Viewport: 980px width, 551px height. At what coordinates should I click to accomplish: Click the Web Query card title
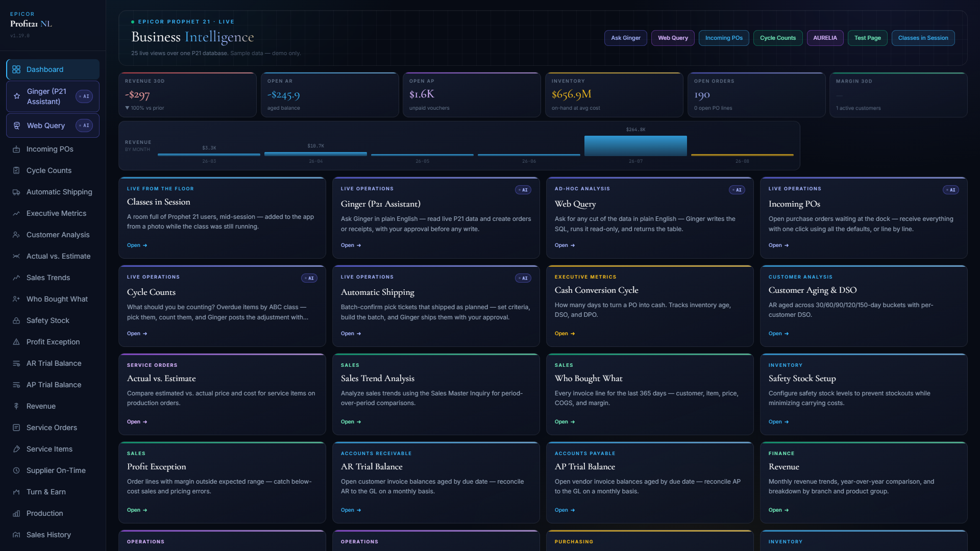point(575,204)
